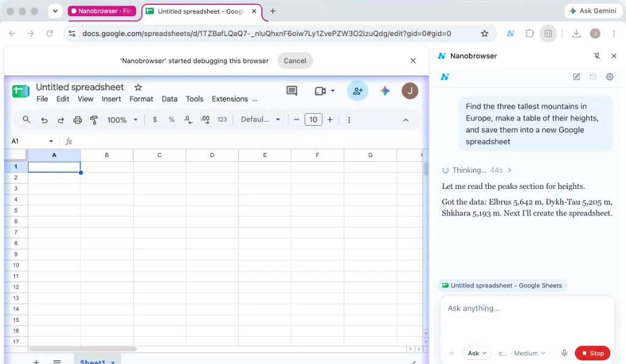Open the Tools menu
Screen dimensions: 626x364
coord(194,99)
